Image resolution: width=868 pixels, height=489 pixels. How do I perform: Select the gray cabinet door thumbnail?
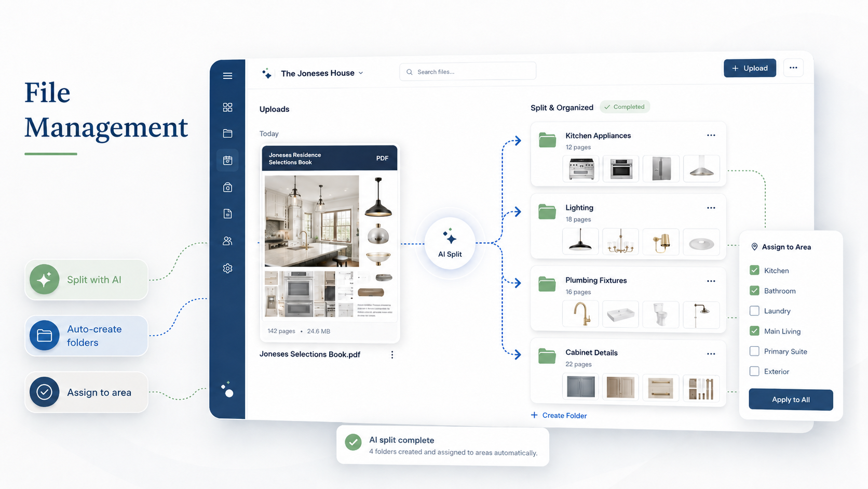pos(580,387)
